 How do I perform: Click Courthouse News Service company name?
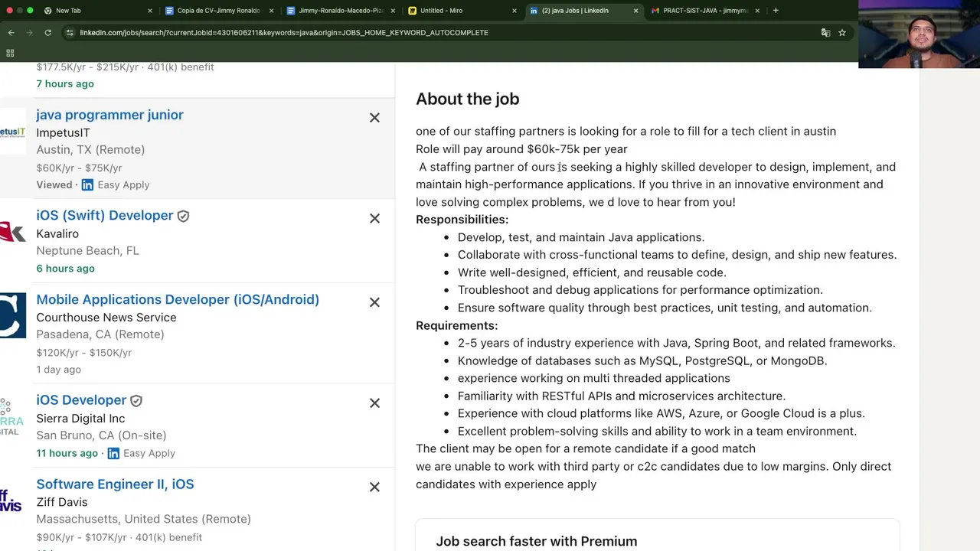click(x=106, y=318)
